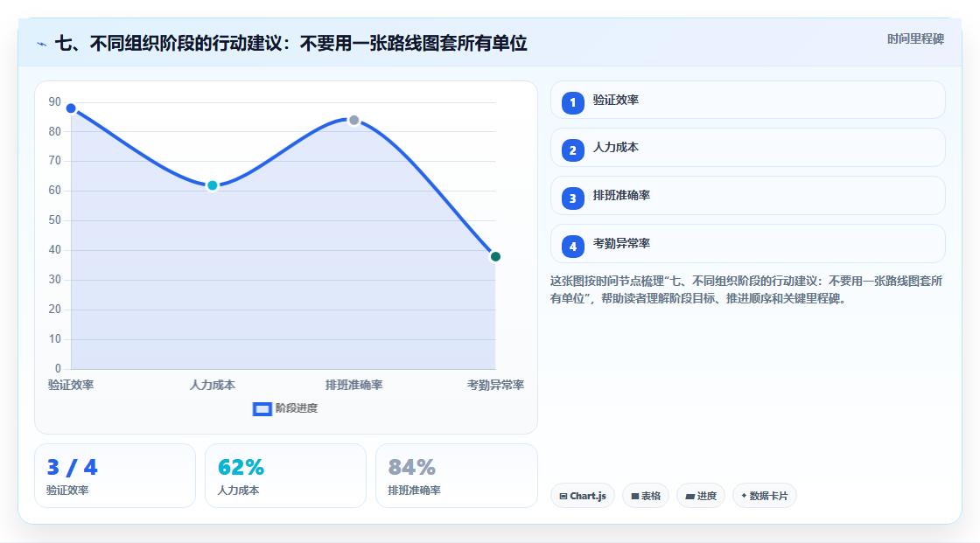Click the numbered badge 2 for 人力成本
The height and width of the screenshot is (543, 980).
[572, 150]
